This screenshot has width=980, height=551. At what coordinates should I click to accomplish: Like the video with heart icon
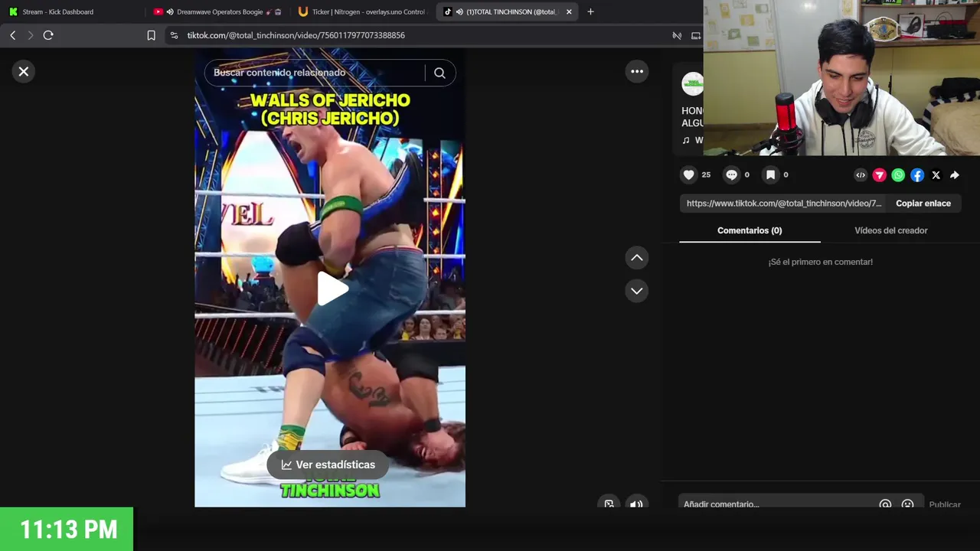tap(689, 174)
